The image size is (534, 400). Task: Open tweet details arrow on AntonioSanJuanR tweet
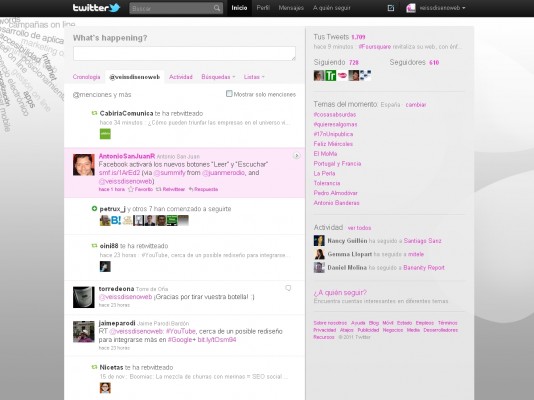[x=297, y=156]
